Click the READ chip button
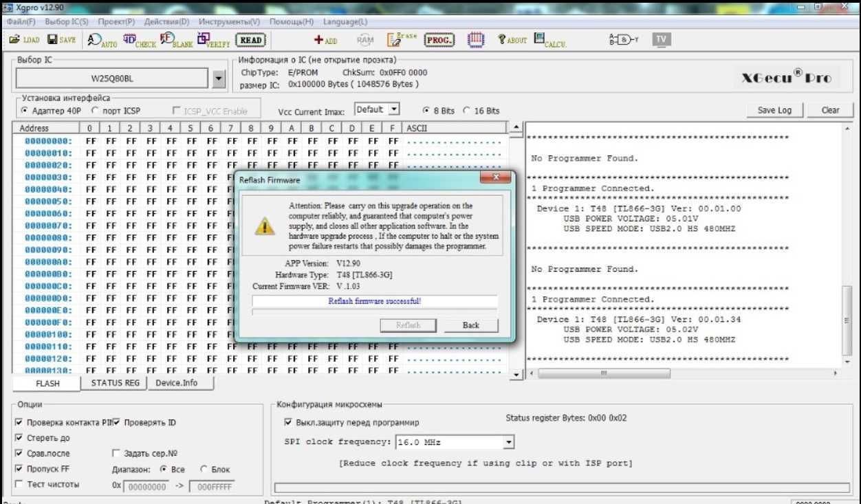The width and height of the screenshot is (861, 504). 250,40
